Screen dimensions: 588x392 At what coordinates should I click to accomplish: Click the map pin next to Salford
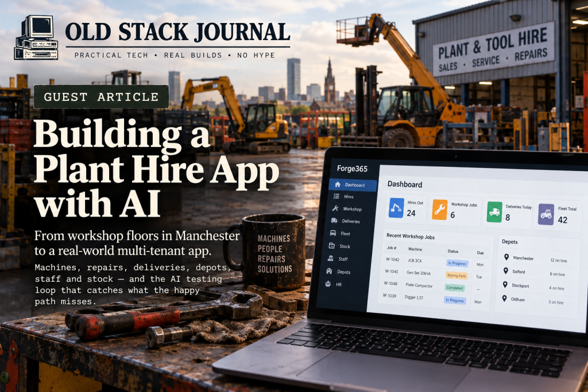click(506, 270)
